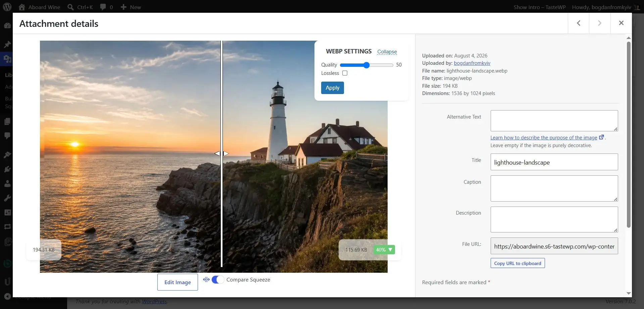Screen dimensions: 644x309
Task: Toggle the Compare Squeeze switch
Action: [x=218, y=279]
